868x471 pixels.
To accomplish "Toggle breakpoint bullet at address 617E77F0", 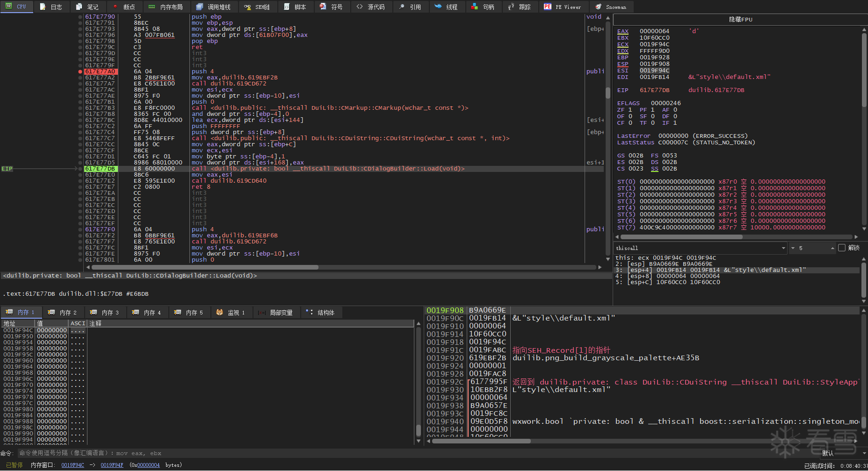I will [x=80, y=229].
